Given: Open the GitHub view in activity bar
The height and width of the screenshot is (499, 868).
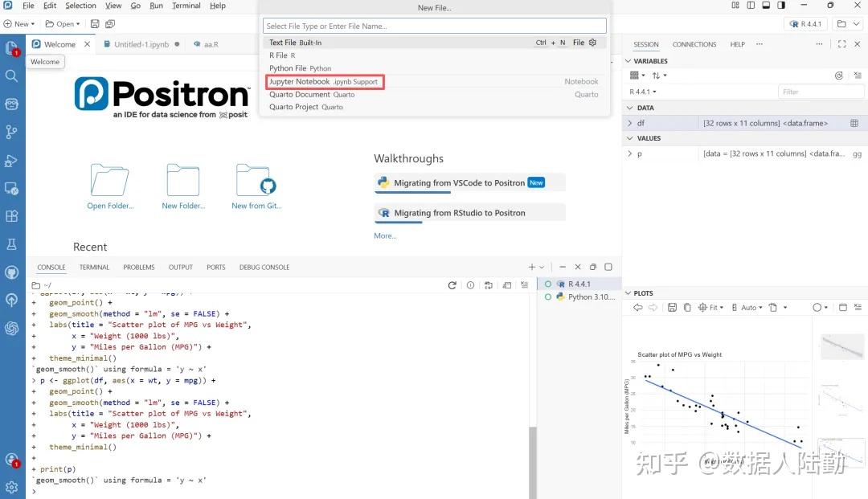Looking at the screenshot, I should [11, 272].
